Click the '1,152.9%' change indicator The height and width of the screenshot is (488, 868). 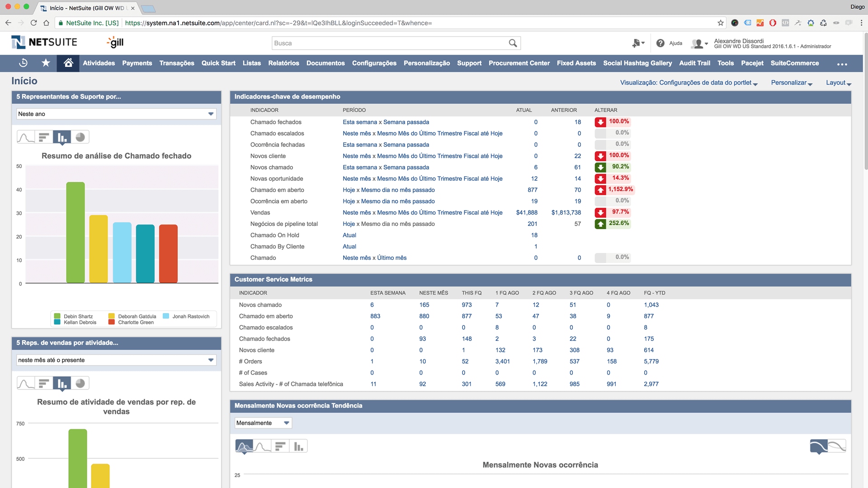coord(614,190)
